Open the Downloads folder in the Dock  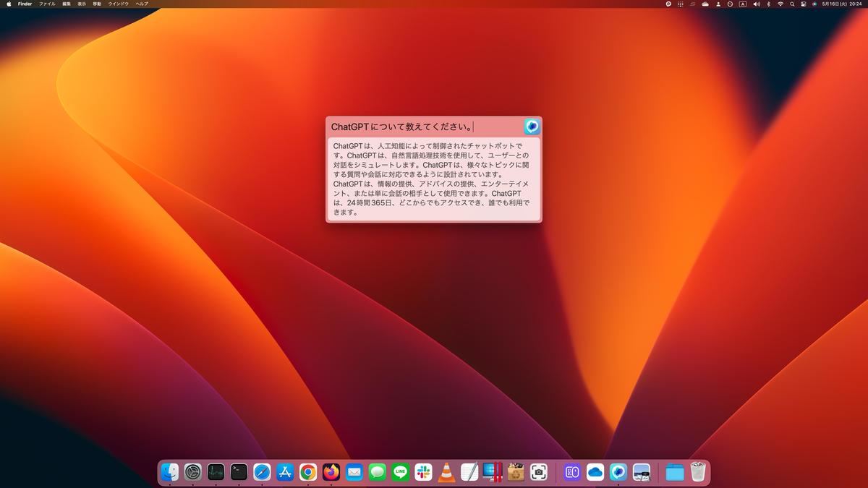(675, 472)
